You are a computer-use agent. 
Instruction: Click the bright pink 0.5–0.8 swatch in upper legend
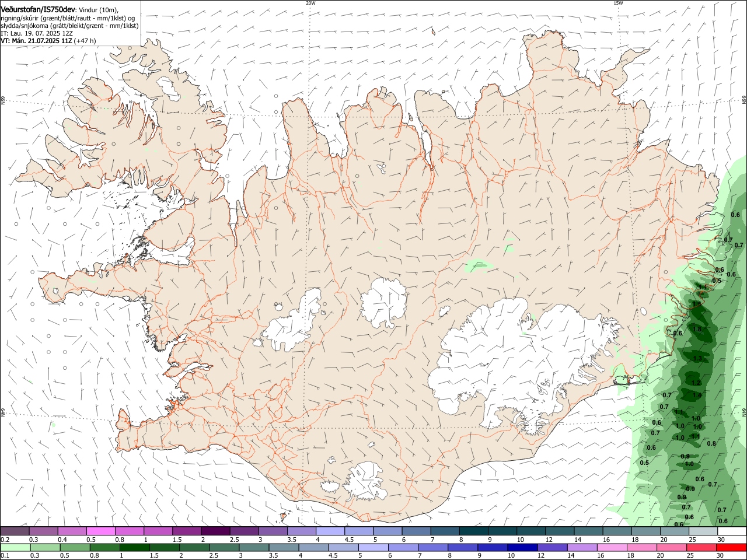(x=100, y=531)
